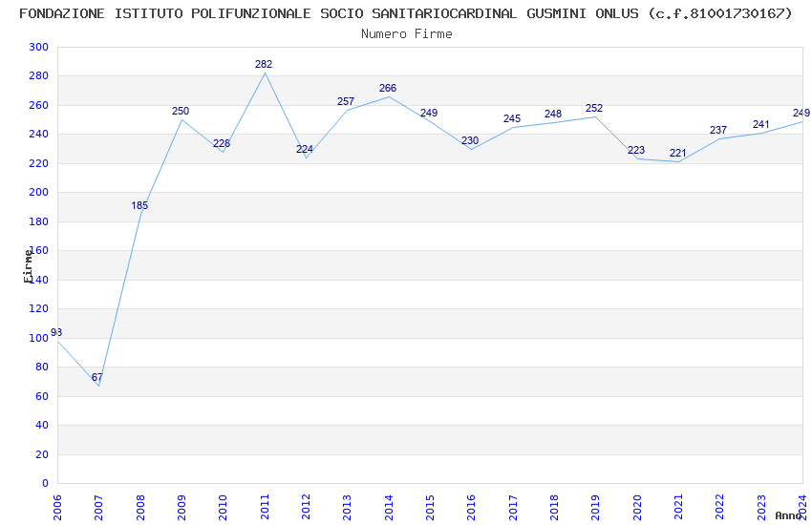This screenshot has height=525, width=812.
Task: Click the data label 224 for 2012
Action: tap(305, 150)
